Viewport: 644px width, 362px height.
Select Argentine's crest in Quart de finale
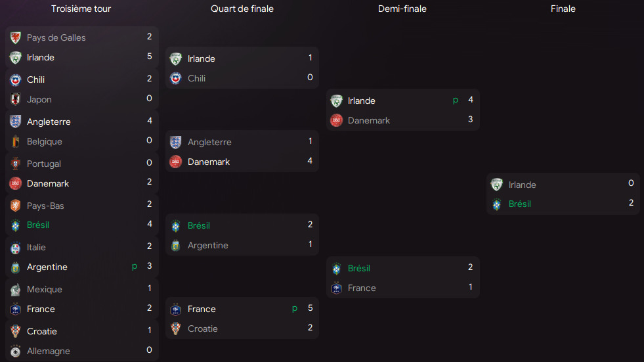pos(175,245)
